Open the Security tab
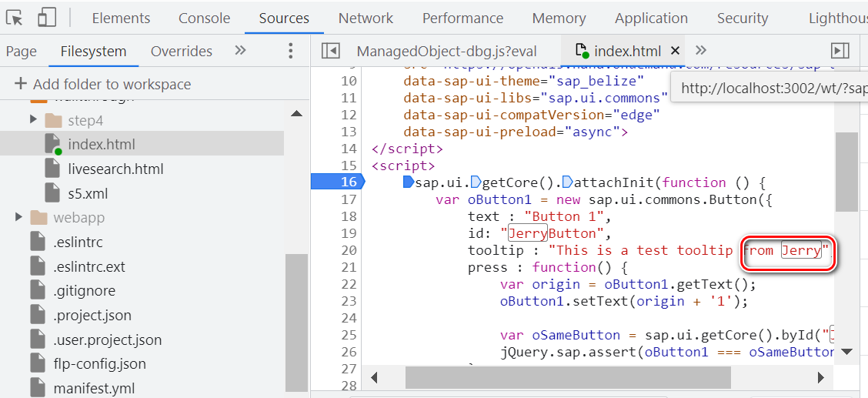Viewport: 868px width, 398px height. [743, 18]
